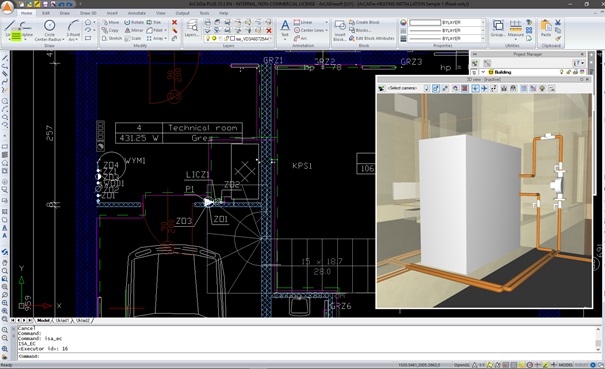Image resolution: width=605 pixels, height=369 pixels.
Task: Switch to the Annotate ribbon tab
Action: tap(137, 13)
